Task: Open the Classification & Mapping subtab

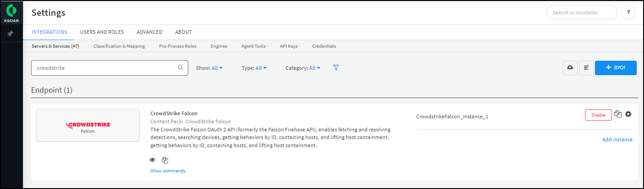Action: pos(119,46)
